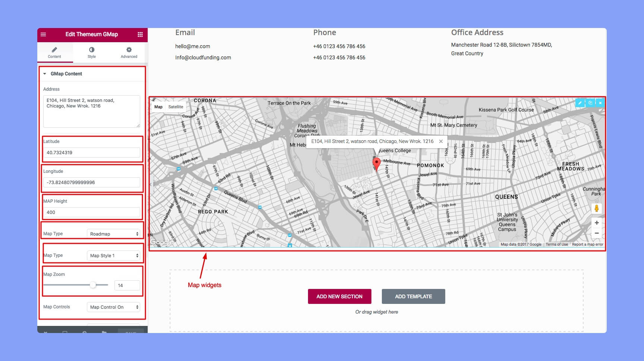644x361 pixels.
Task: Click the Phone heading
Action: (x=324, y=32)
